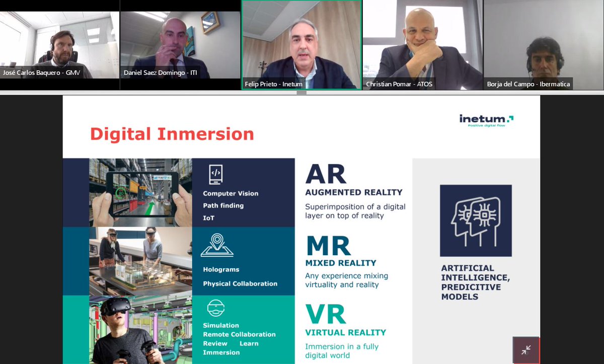604x364 pixels.
Task: Click the exit full screen arrows button
Action: [526, 350]
